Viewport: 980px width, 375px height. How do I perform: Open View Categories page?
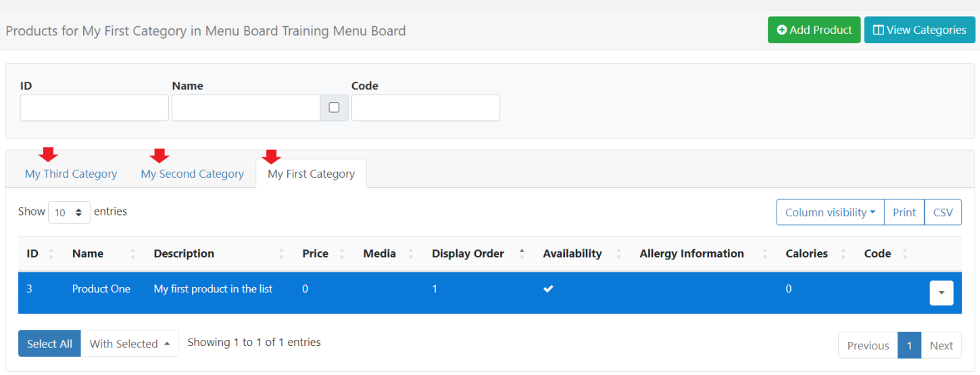click(919, 30)
